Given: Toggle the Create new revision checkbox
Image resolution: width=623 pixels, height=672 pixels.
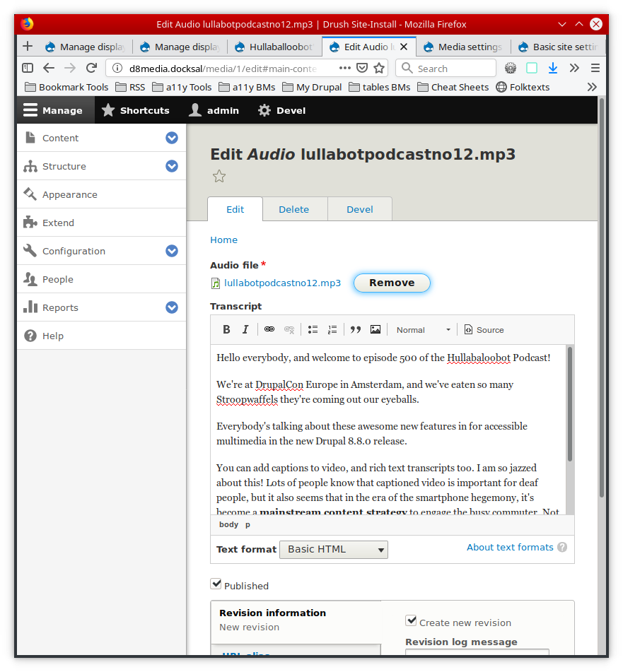Looking at the screenshot, I should (411, 620).
